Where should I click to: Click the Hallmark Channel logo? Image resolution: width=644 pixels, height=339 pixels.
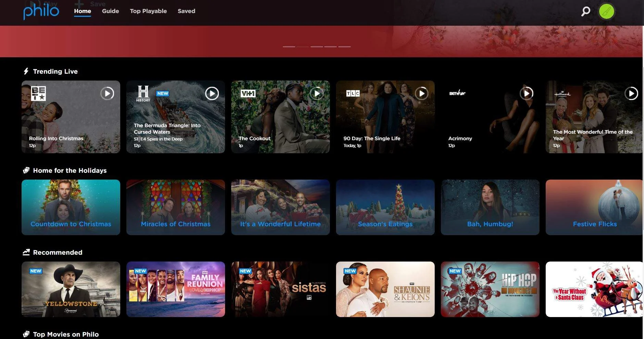(562, 94)
